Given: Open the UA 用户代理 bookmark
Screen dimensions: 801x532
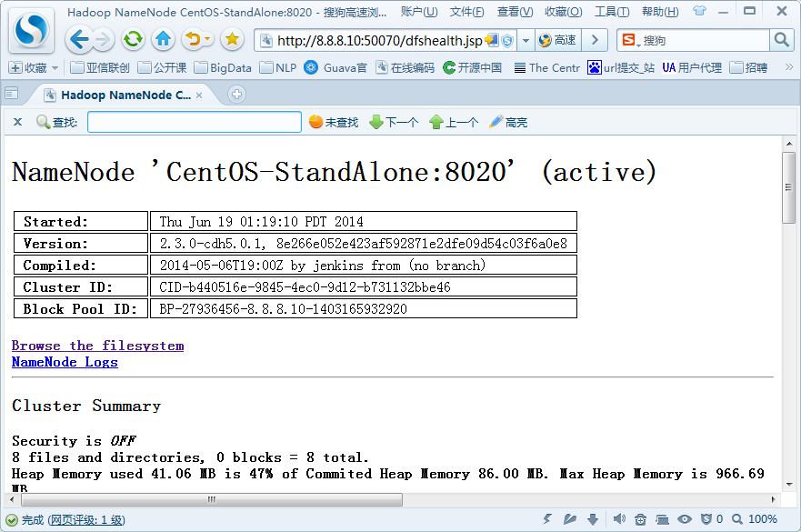Looking at the screenshot, I should tap(692, 67).
